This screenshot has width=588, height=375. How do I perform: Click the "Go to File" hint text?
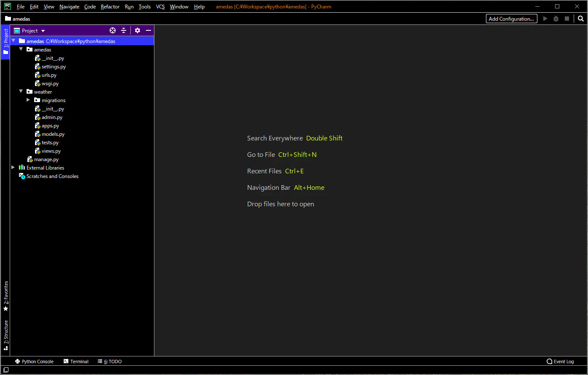261,155
